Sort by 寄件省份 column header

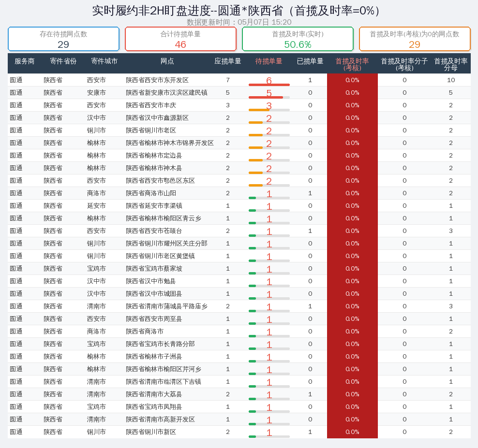click(x=63, y=61)
